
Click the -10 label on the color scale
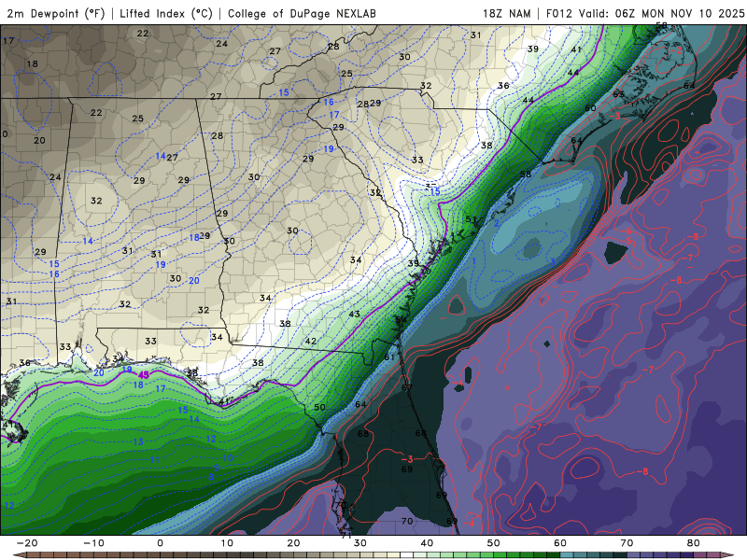(x=93, y=543)
